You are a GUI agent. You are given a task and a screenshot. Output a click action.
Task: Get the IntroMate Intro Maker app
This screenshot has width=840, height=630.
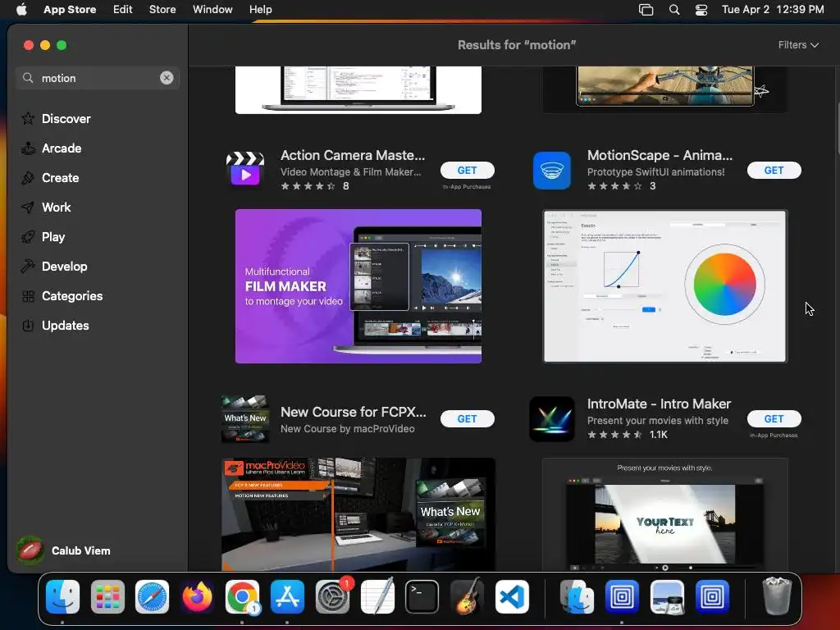pos(774,419)
